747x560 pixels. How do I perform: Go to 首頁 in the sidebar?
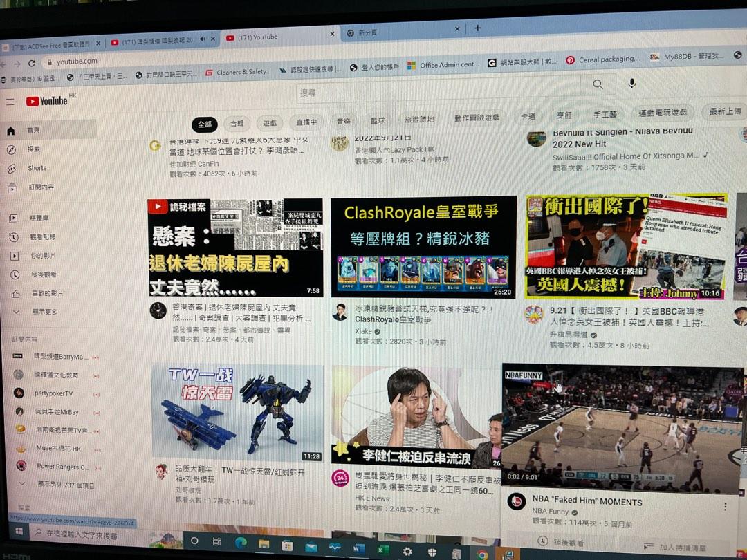[49, 130]
